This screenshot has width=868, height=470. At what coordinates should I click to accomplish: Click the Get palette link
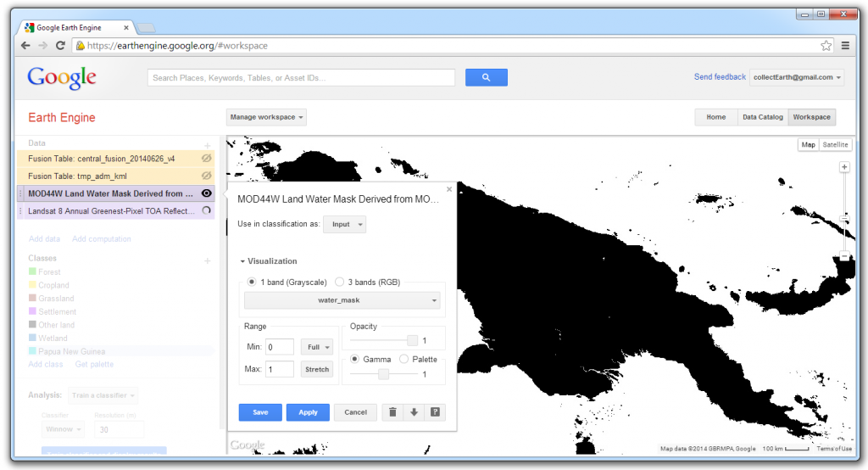[x=94, y=364]
